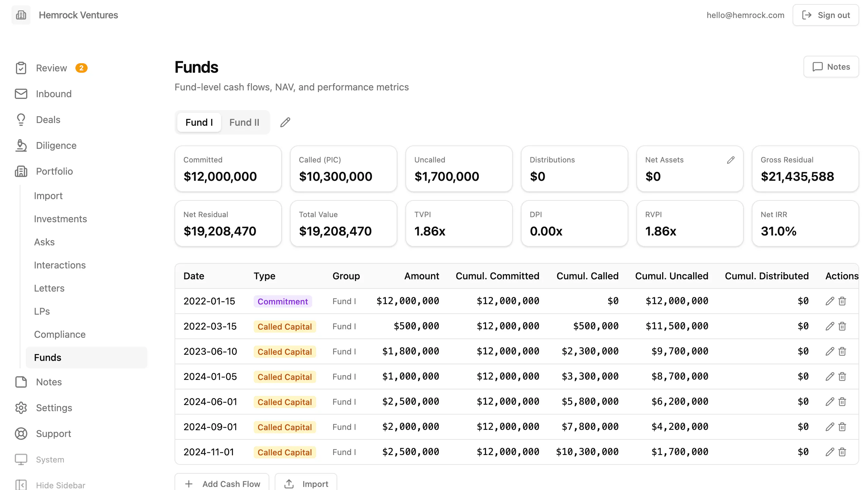Edit the 2024-11-01 Called Capital row

pos(830,452)
